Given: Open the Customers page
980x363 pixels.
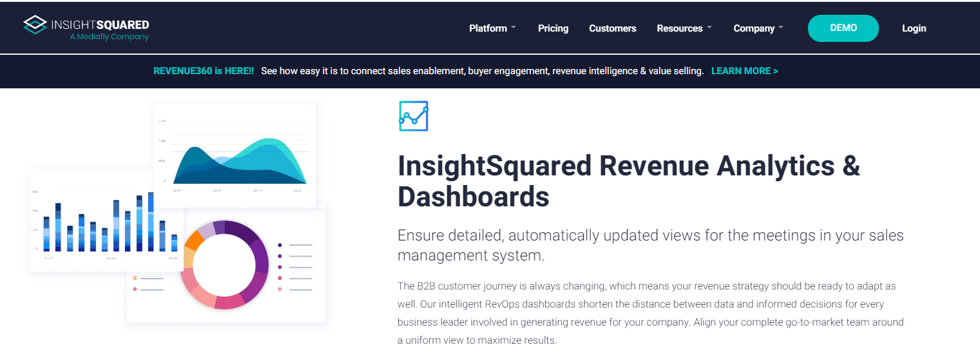Looking at the screenshot, I should [x=613, y=28].
